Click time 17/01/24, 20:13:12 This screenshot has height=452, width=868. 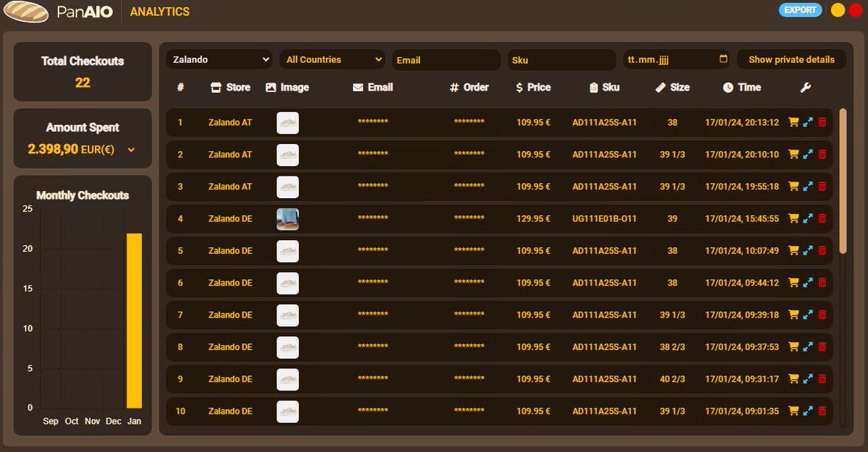point(742,123)
